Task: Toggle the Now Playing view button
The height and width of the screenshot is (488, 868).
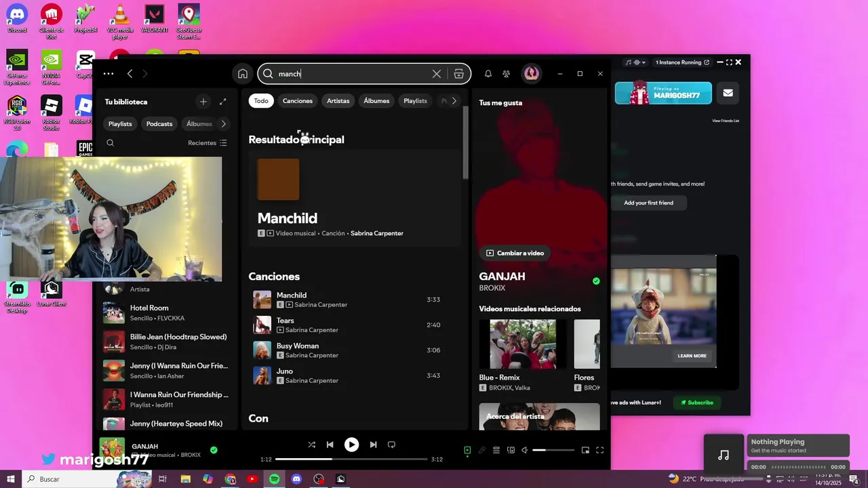Action: 467,449
